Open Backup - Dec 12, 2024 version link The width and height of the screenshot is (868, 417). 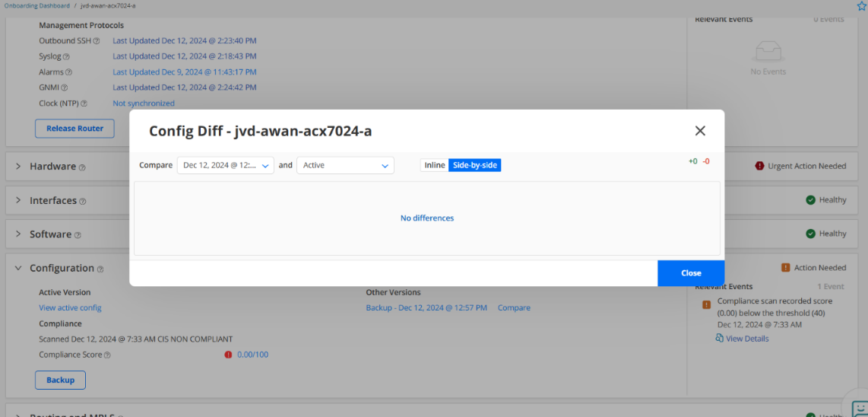coord(426,307)
